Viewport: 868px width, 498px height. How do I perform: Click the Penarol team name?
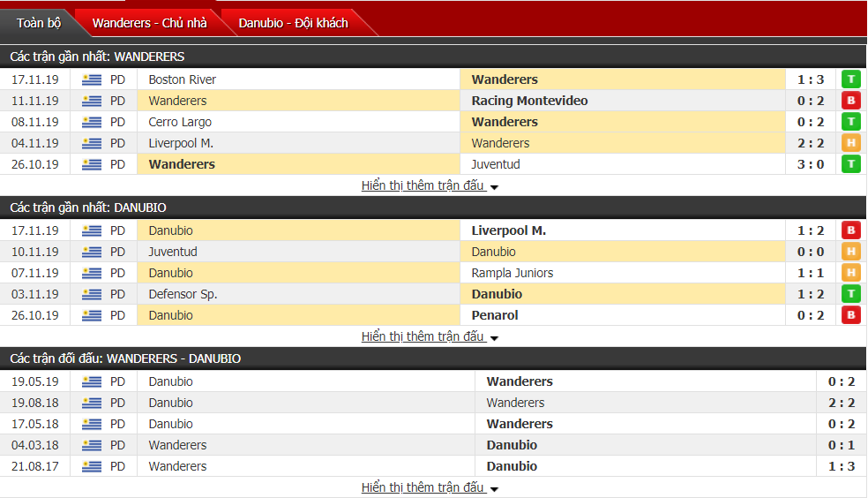point(495,315)
